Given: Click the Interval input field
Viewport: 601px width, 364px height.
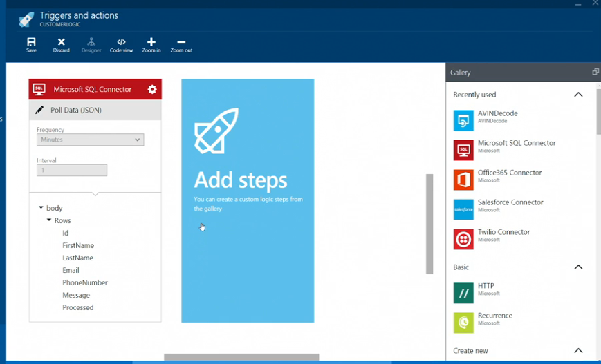Looking at the screenshot, I should pyautogui.click(x=72, y=171).
